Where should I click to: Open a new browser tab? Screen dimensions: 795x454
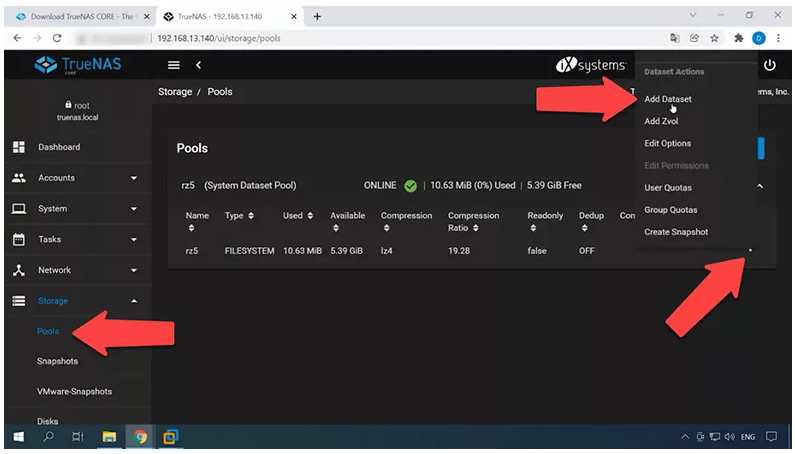click(317, 16)
